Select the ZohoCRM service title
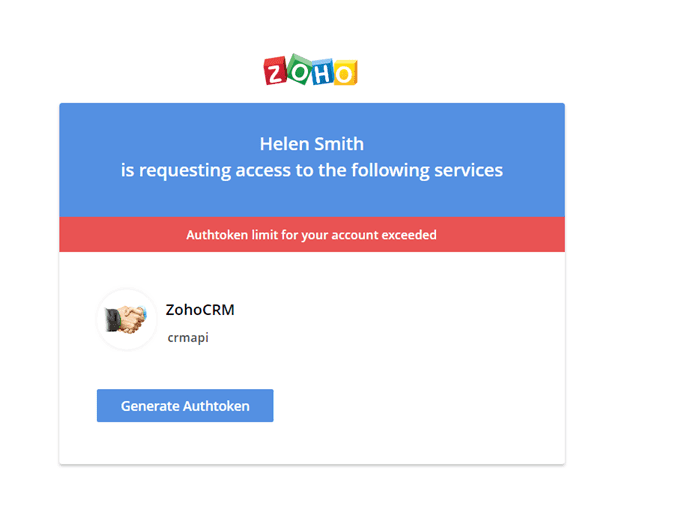Image resolution: width=694 pixels, height=505 pixels. tap(200, 310)
